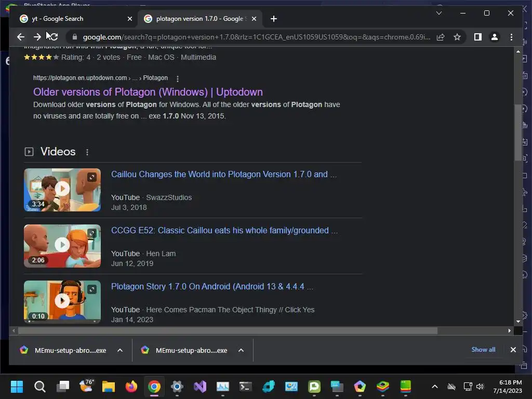Open BlueStacks from the taskbar
The image size is (532, 399).
tap(383, 387)
